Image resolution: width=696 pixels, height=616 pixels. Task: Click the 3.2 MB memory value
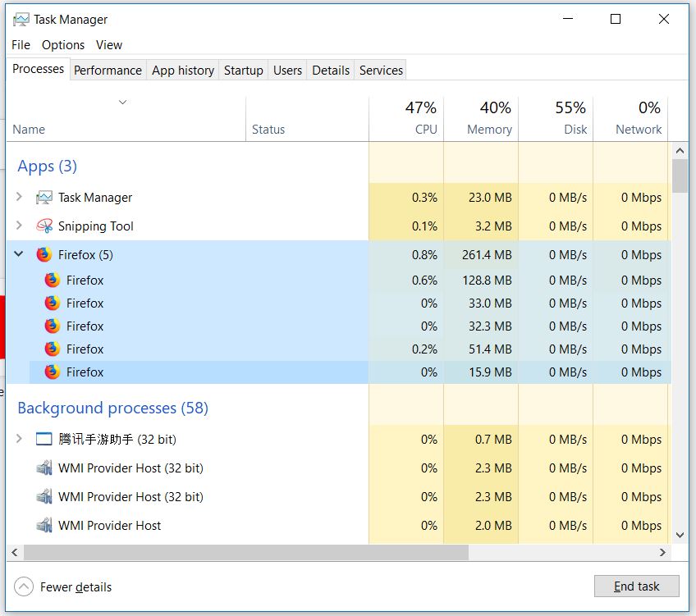point(493,226)
